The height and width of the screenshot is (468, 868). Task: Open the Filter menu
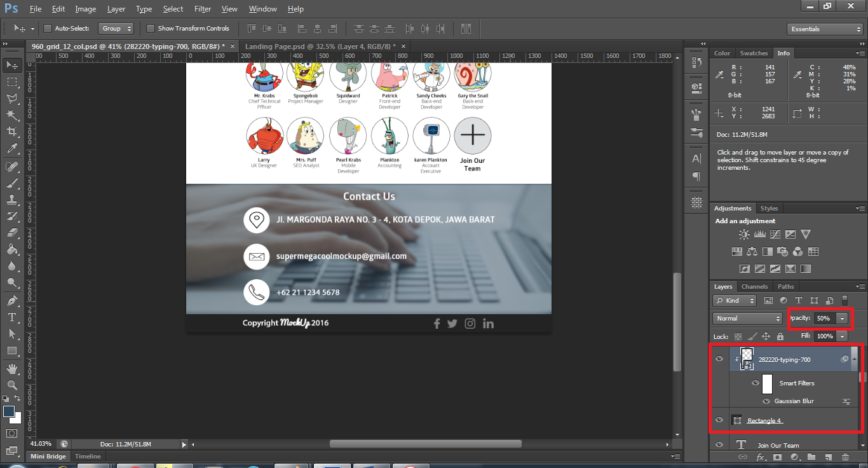(203, 9)
